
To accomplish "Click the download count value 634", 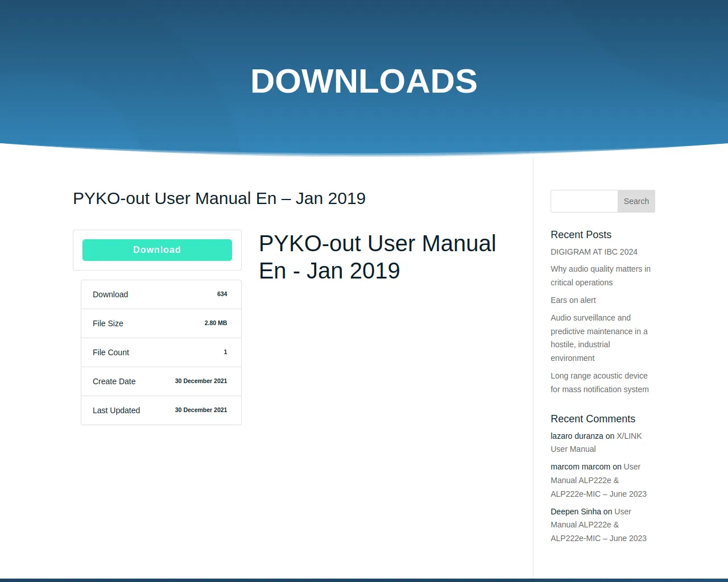I will point(222,294).
